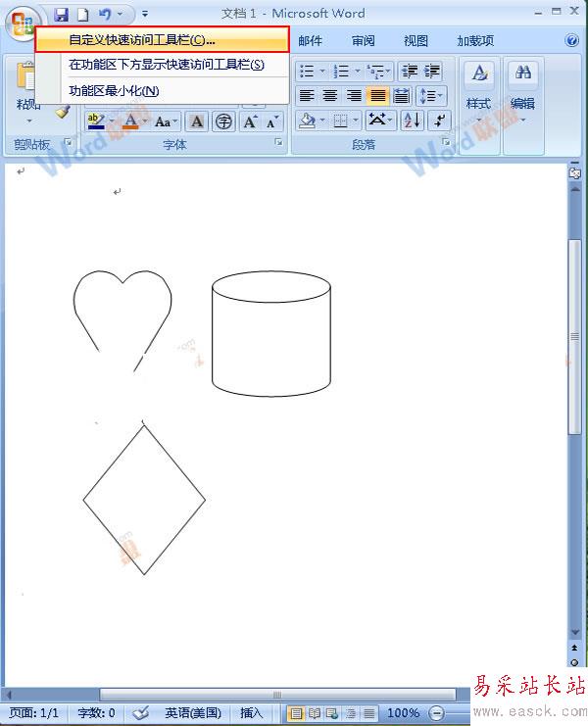
Task: Click the Increase Indent icon
Action: tap(431, 72)
